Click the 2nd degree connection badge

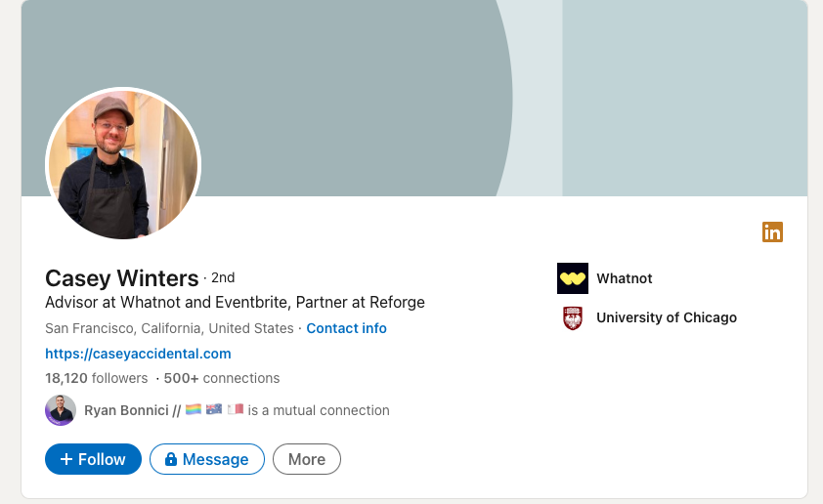[223, 278]
